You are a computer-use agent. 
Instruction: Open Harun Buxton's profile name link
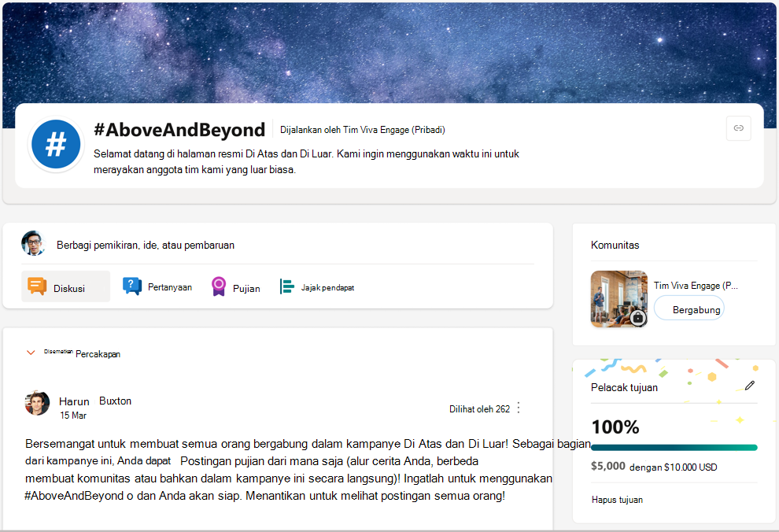pyautogui.click(x=95, y=401)
